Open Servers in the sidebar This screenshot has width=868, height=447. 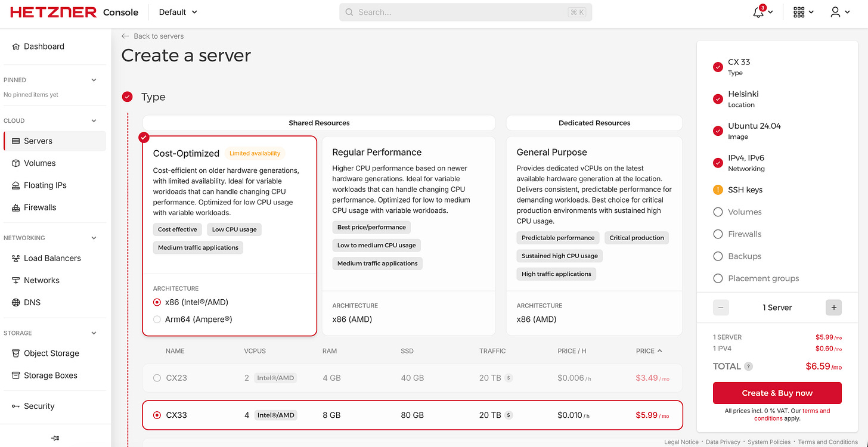55,141
